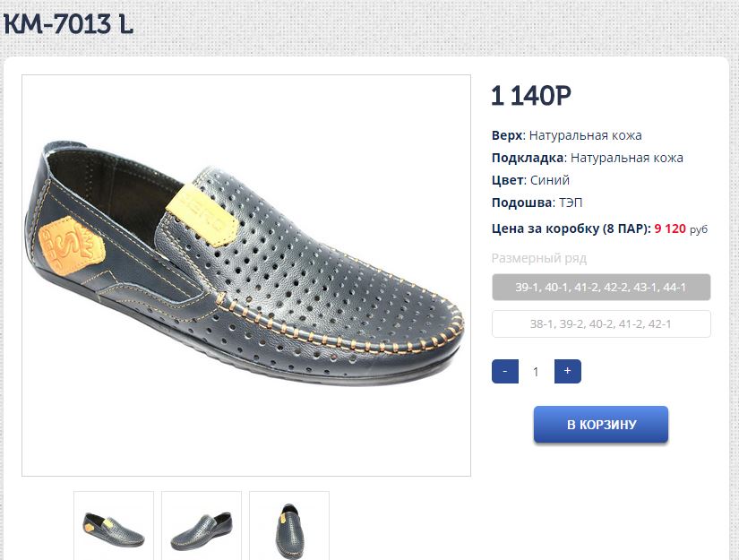
Task: Enlarge the main shoe product image
Action: pos(246,275)
